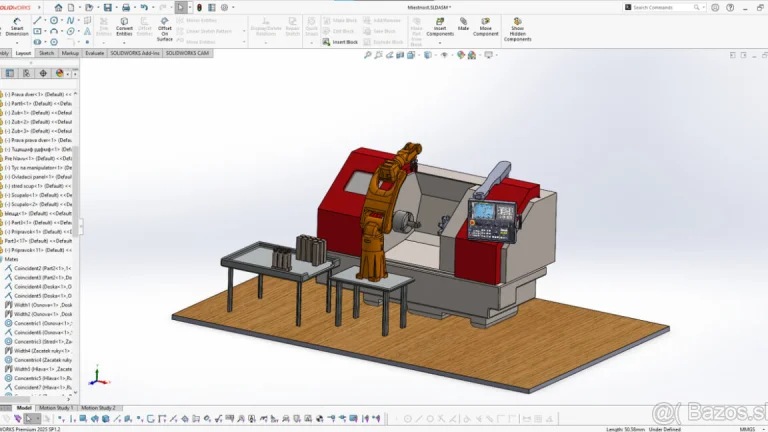Create a new document with the New icon

72,7
